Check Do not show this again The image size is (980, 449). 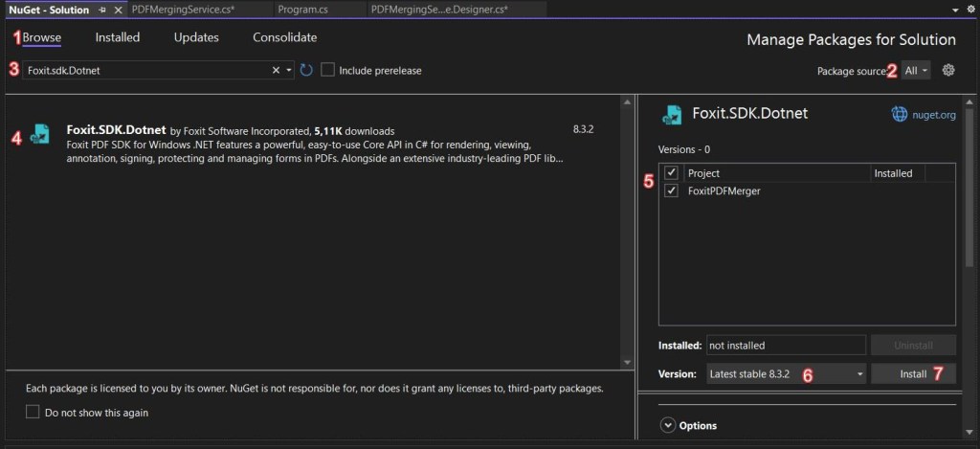[x=33, y=412]
